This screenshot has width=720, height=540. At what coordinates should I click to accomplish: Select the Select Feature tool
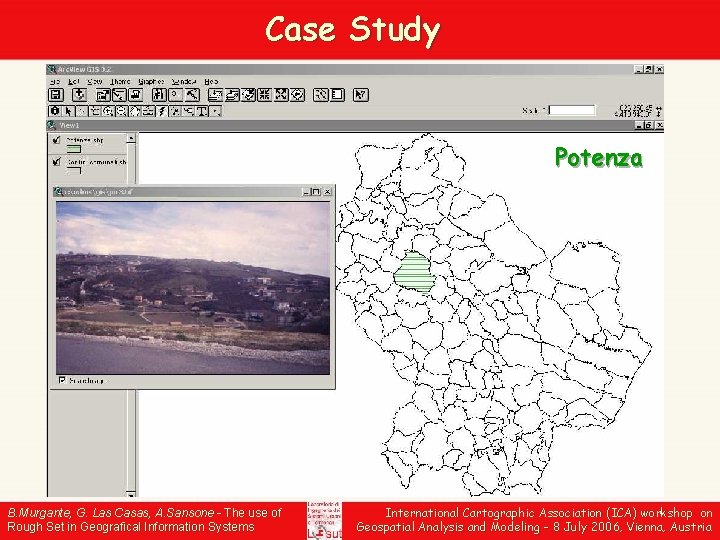(x=95, y=111)
